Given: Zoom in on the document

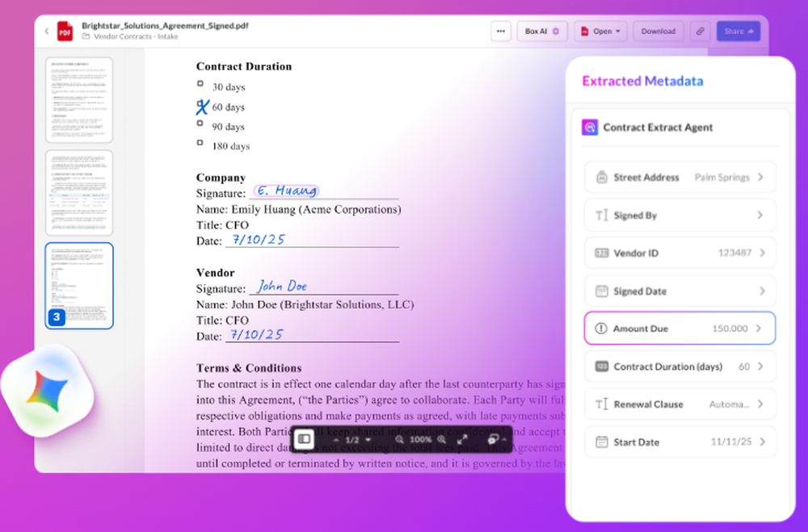Looking at the screenshot, I should coord(441,440).
